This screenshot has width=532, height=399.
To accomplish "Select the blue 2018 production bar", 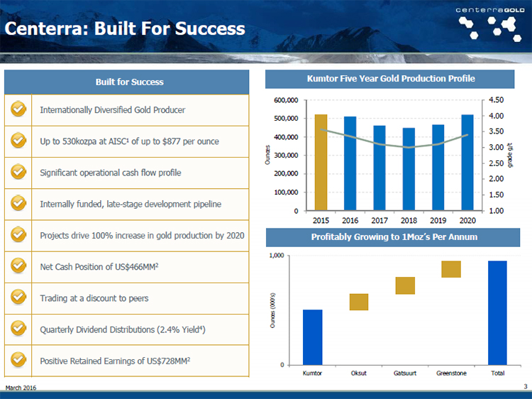I will pyautogui.click(x=409, y=169).
